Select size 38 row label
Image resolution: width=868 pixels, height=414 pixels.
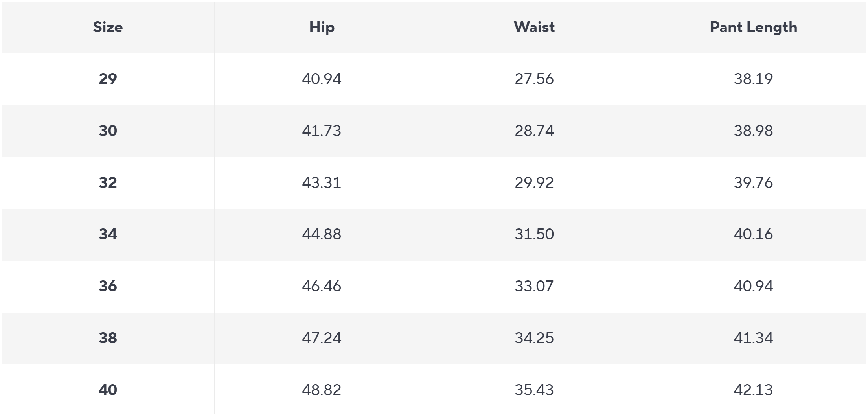pyautogui.click(x=108, y=338)
